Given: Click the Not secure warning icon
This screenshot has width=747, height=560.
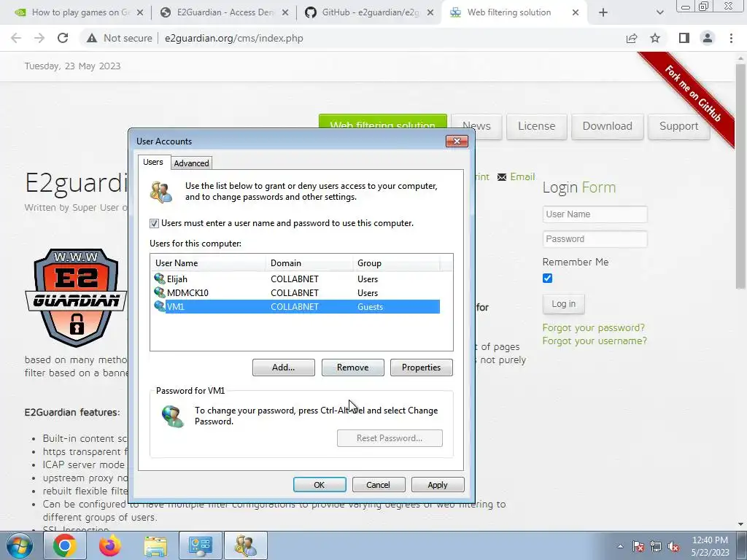Looking at the screenshot, I should 91,38.
